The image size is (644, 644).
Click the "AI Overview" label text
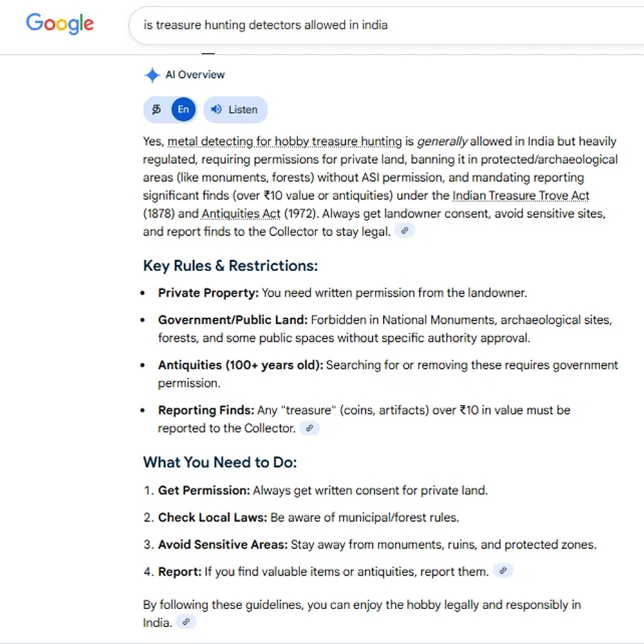pyautogui.click(x=195, y=75)
